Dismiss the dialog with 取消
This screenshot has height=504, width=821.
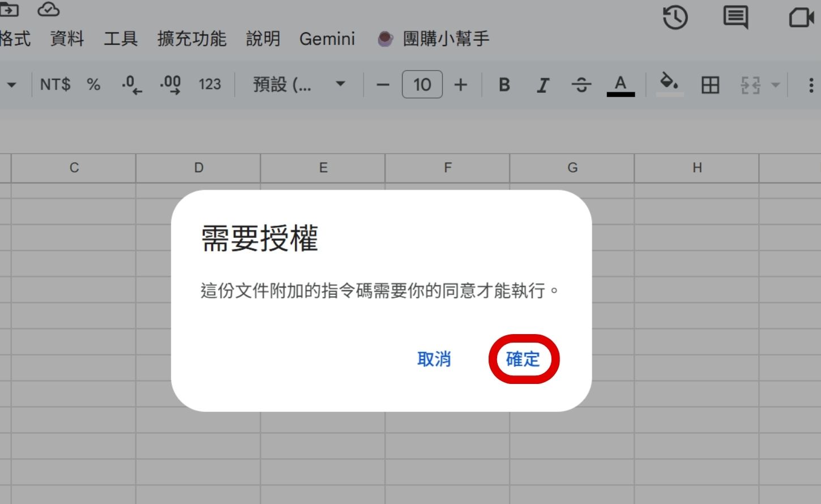(434, 359)
